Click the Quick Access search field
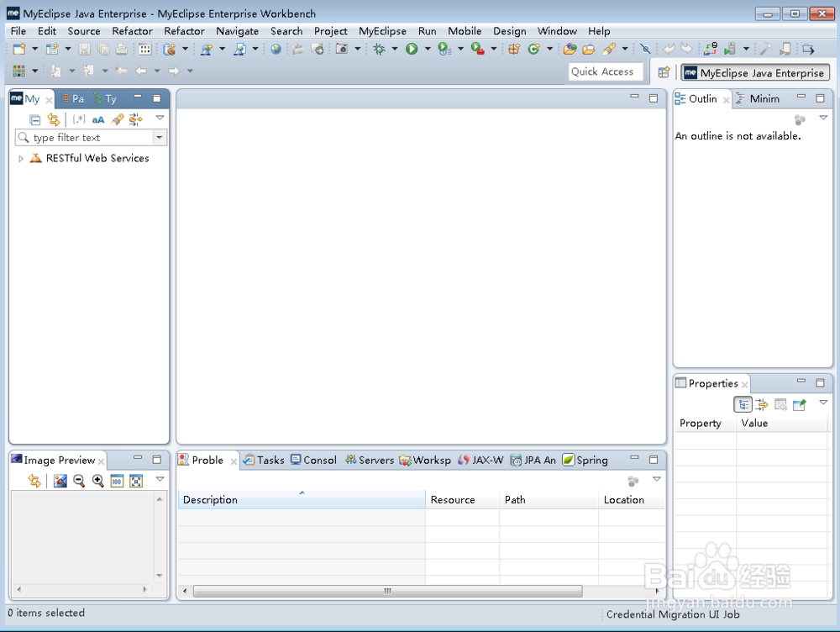Image resolution: width=840 pixels, height=632 pixels. [606, 71]
